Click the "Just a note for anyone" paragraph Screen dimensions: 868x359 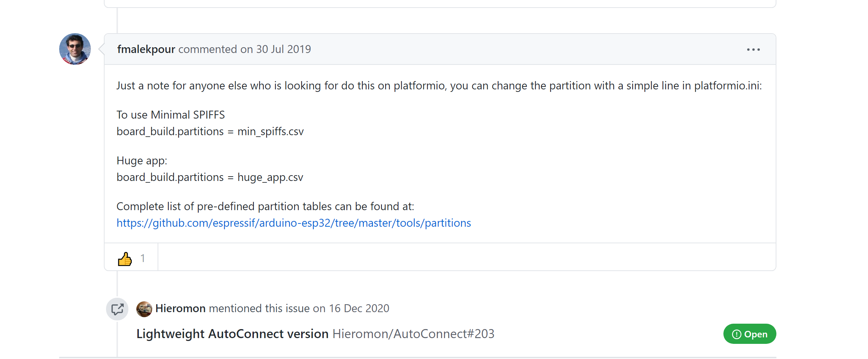click(x=439, y=86)
